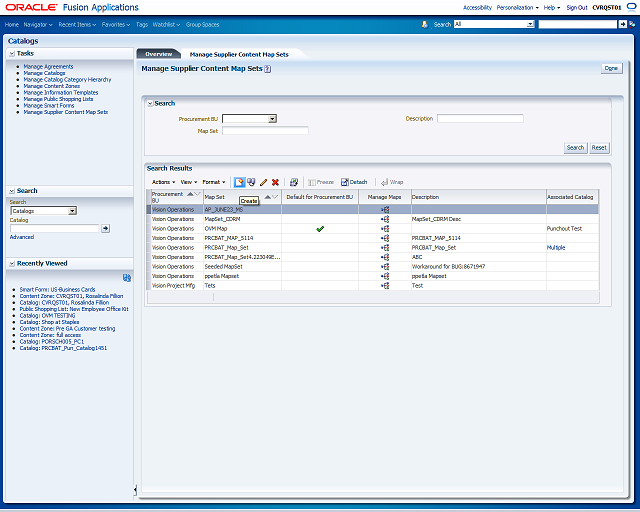
Task: Open Manage Maps icon for Seeded MapSet row
Action: click(385, 267)
